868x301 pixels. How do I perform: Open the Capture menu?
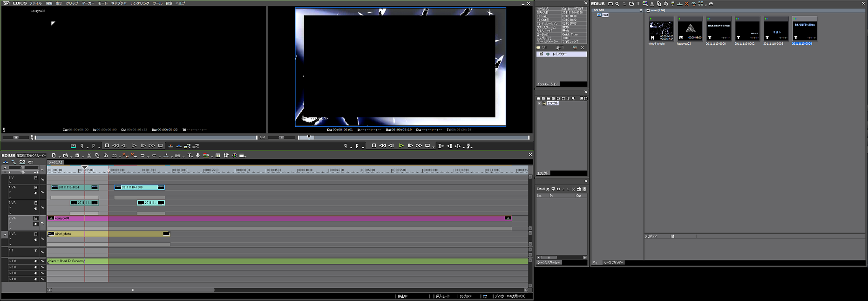click(x=119, y=3)
